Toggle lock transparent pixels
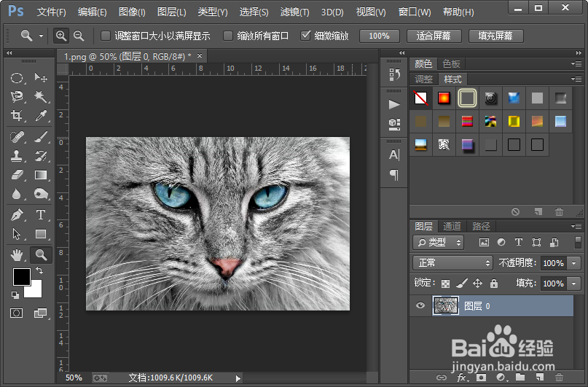The height and width of the screenshot is (387, 588). 445,284
